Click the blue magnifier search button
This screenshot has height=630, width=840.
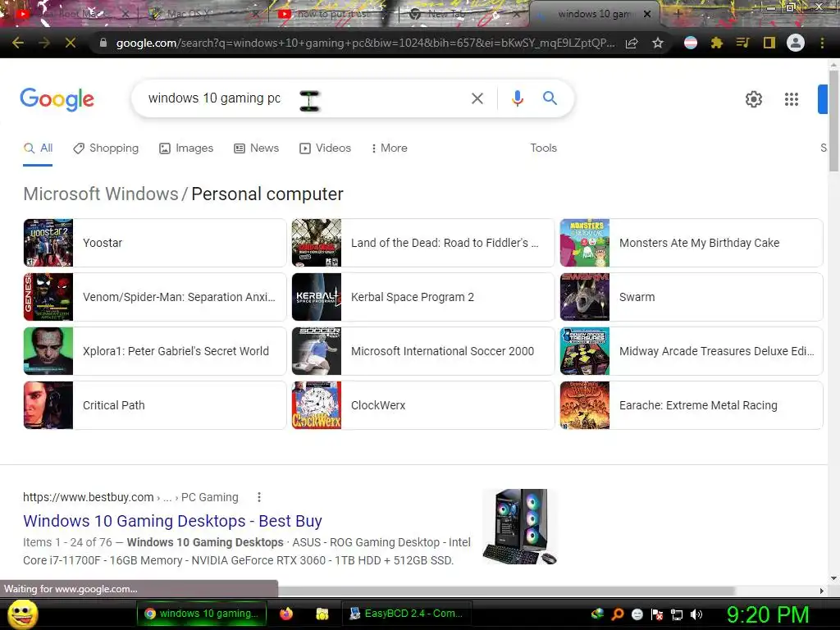click(550, 98)
